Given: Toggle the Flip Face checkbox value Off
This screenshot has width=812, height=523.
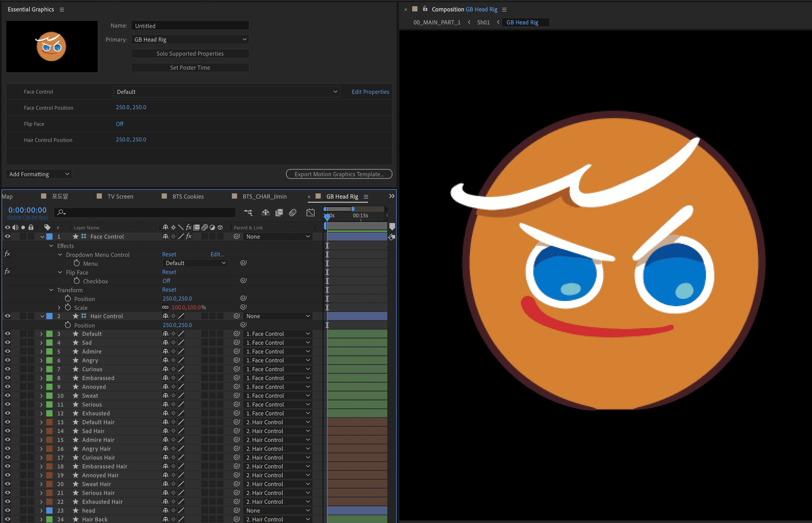Looking at the screenshot, I should [166, 281].
